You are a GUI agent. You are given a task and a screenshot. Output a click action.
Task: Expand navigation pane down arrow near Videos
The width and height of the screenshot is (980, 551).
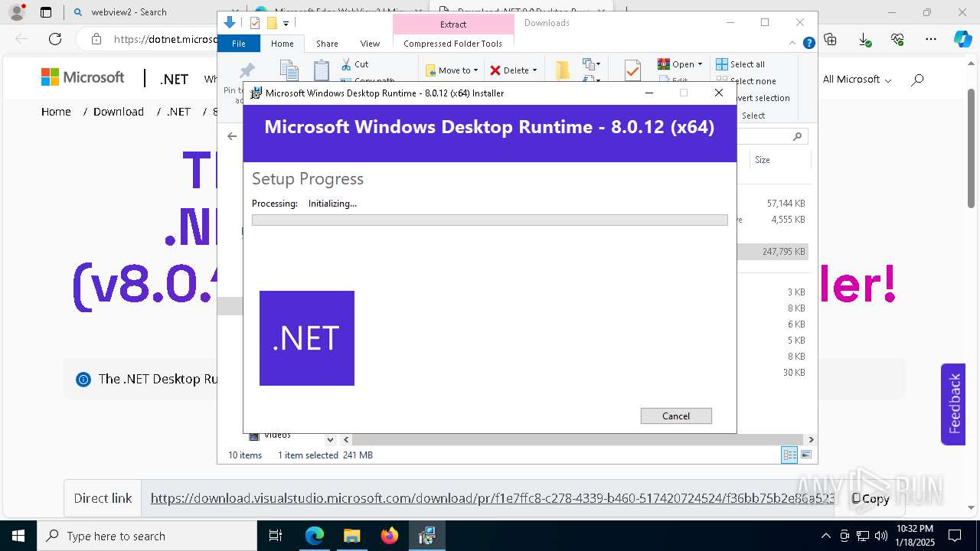(x=330, y=439)
